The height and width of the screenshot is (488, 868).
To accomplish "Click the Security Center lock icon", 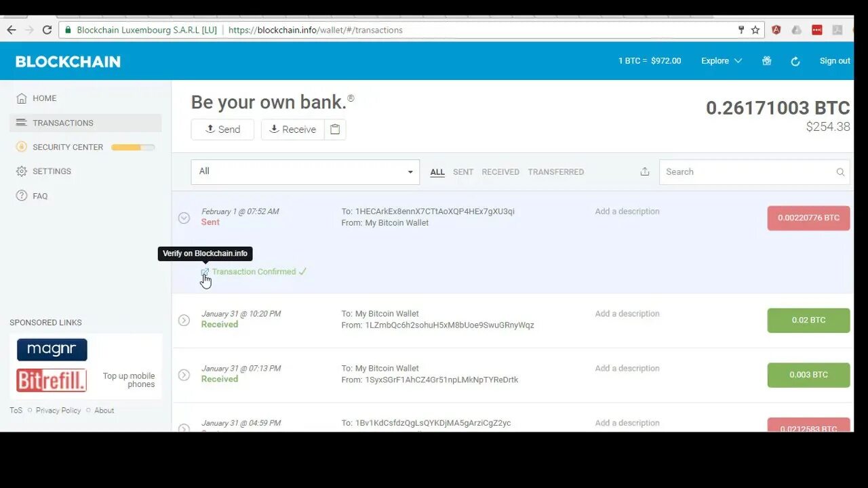I will tap(22, 147).
